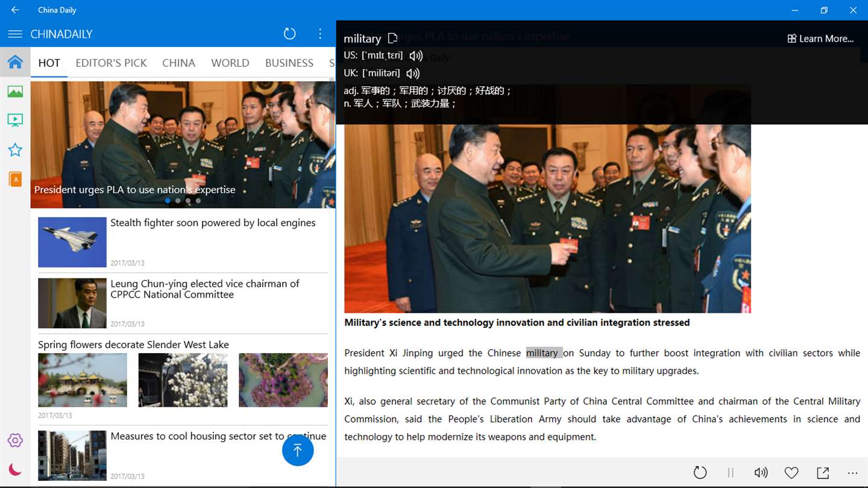Switch to the EDITOR'S PICK tab

coord(112,63)
